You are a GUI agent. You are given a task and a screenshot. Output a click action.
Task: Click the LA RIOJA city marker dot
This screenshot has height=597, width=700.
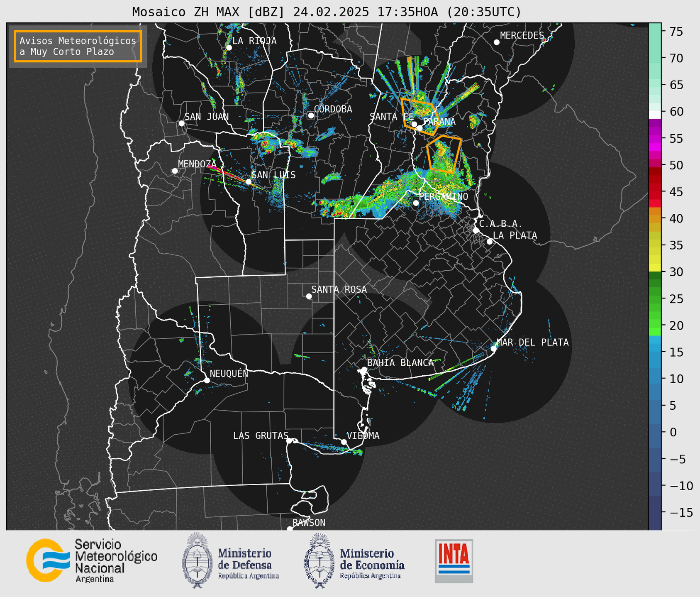229,48
